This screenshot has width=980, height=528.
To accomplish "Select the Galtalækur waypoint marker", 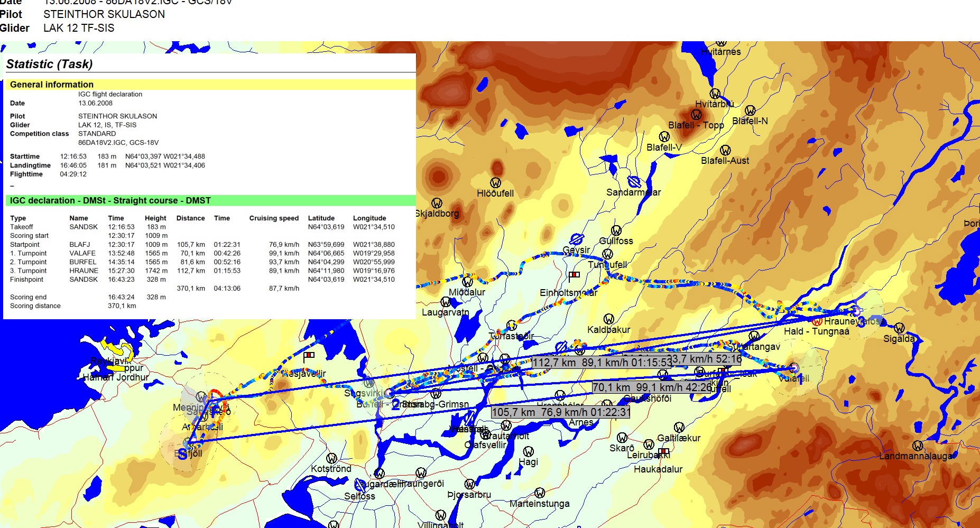I will pyautogui.click(x=679, y=427).
